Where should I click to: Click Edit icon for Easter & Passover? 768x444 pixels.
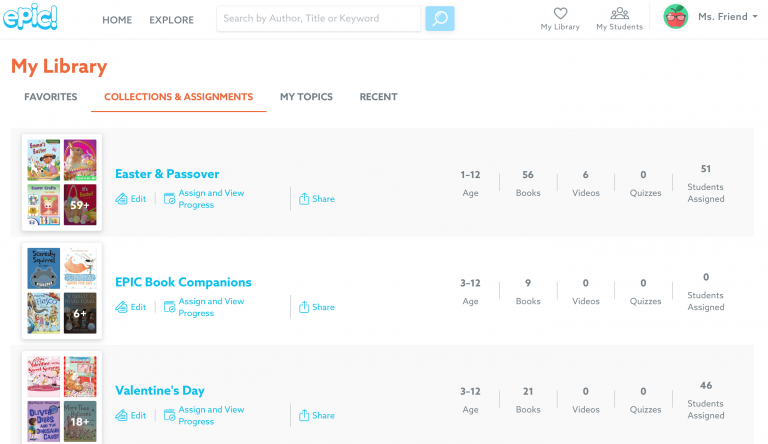click(x=122, y=199)
